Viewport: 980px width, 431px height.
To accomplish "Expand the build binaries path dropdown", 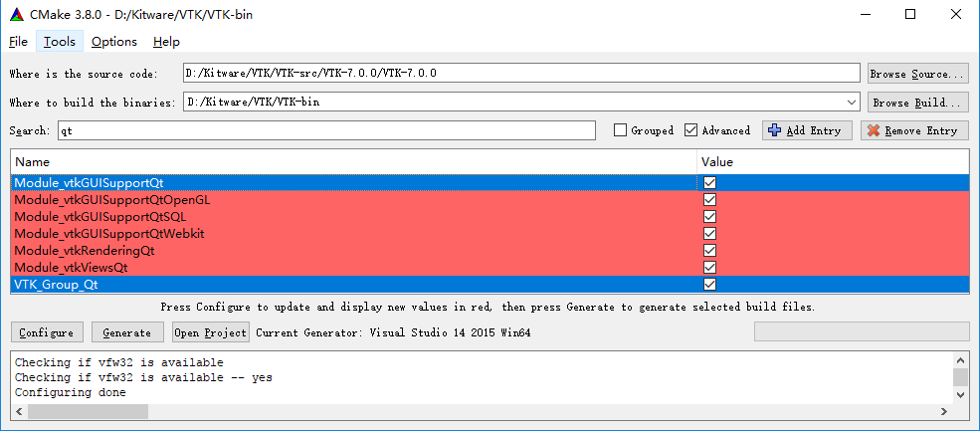I will click(x=852, y=102).
